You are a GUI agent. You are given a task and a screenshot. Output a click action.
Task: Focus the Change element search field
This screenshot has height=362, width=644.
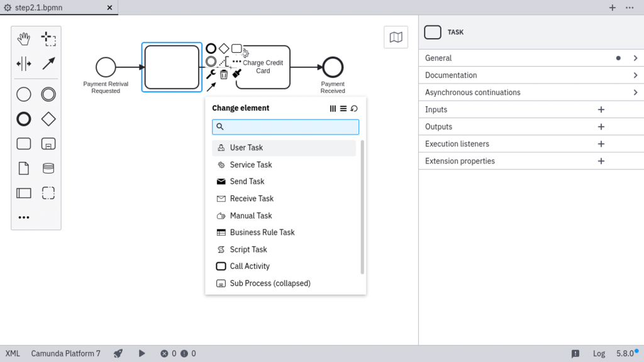coord(286,127)
